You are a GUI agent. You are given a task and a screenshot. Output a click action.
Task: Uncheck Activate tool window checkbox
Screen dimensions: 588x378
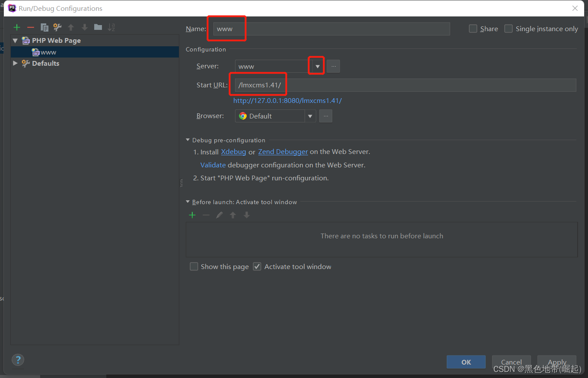click(257, 266)
